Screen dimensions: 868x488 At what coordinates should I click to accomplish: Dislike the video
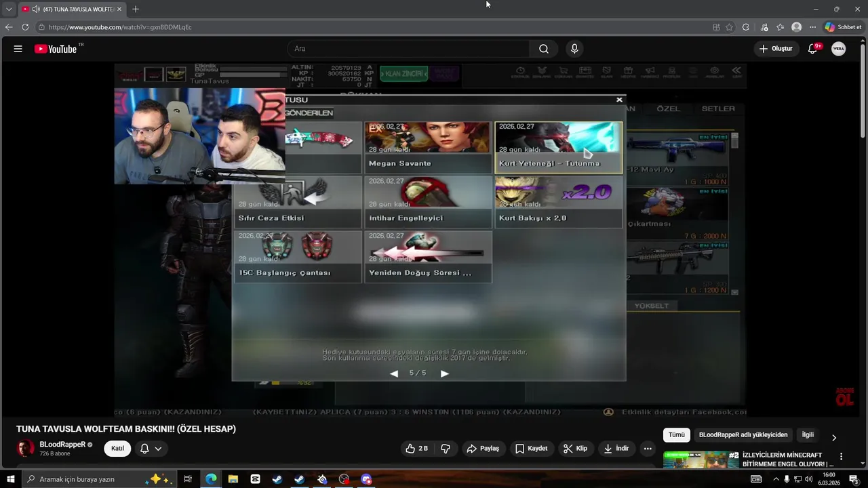[446, 449]
